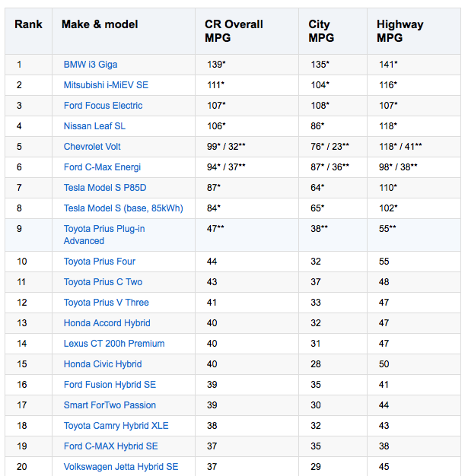Open the Chevrolet Volt link

92,147
